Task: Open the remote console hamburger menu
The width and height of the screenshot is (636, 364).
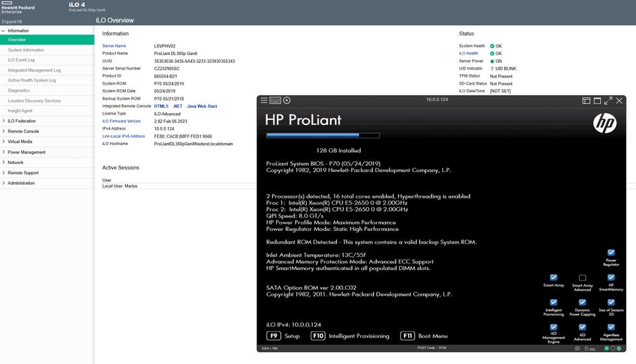Action: coord(264,101)
